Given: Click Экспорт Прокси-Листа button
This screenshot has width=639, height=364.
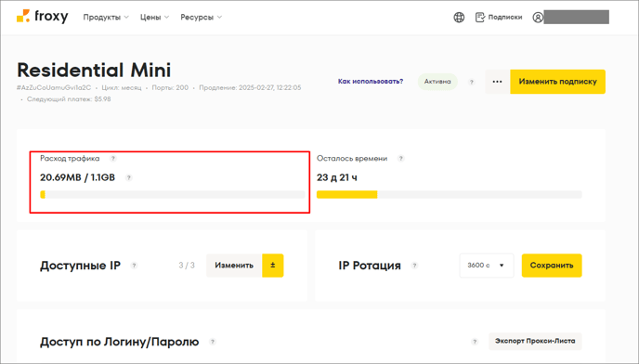Looking at the screenshot, I should 535,341.
